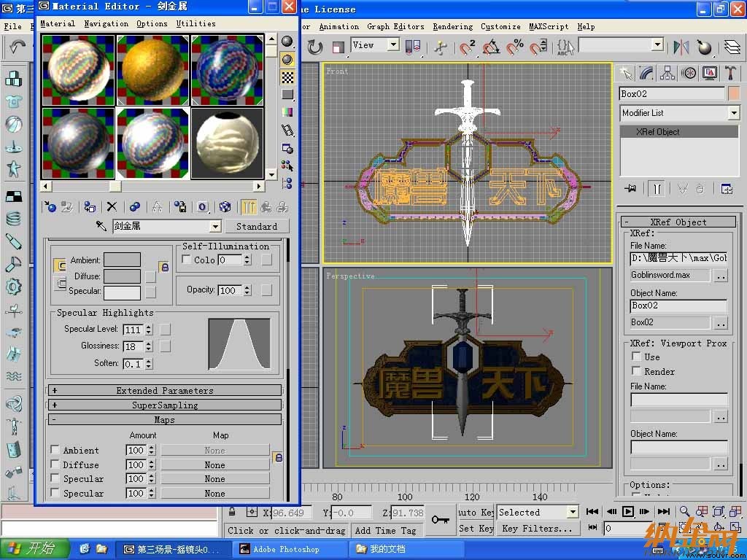This screenshot has height=560, width=747.
Task: Open Navigation menu in Material Editor
Action: tap(107, 23)
